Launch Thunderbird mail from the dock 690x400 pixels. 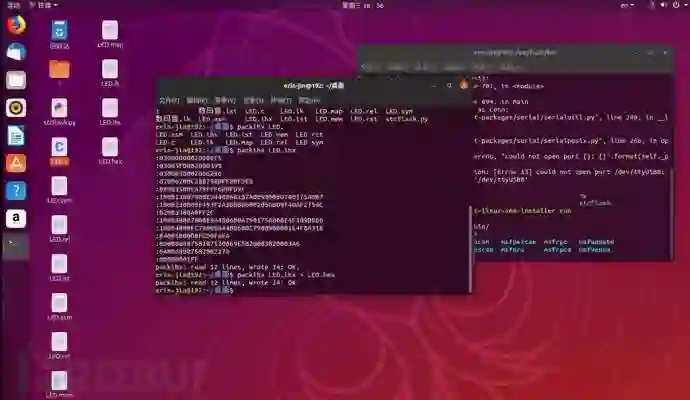point(16,52)
